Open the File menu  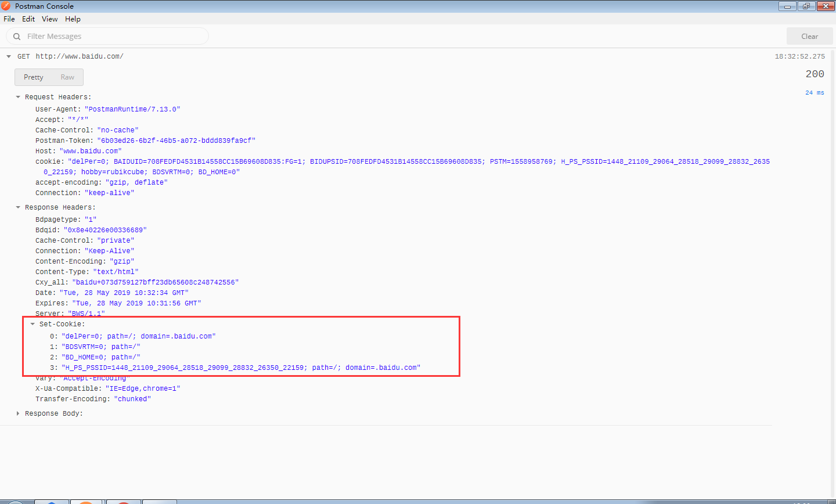coord(9,19)
